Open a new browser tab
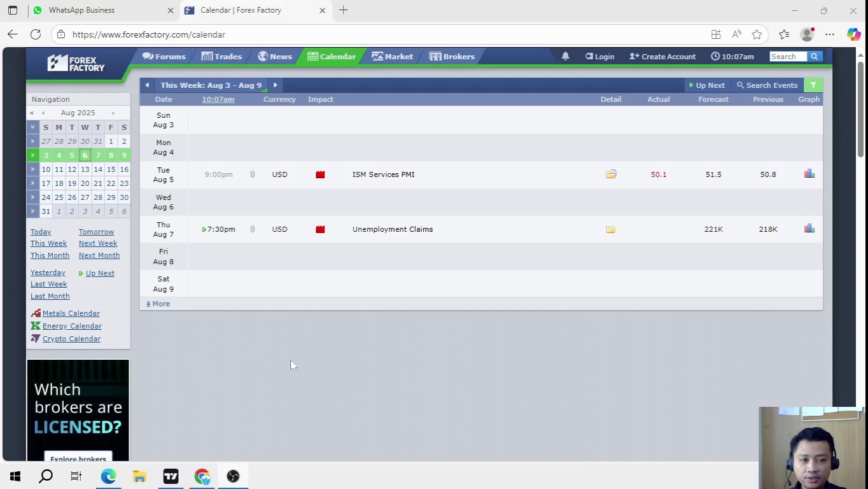This screenshot has width=868, height=489. (344, 10)
